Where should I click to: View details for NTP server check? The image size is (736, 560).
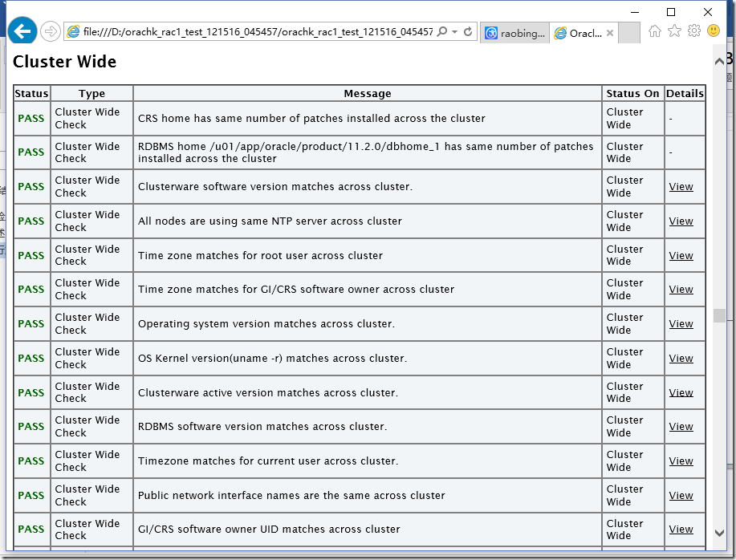click(681, 221)
